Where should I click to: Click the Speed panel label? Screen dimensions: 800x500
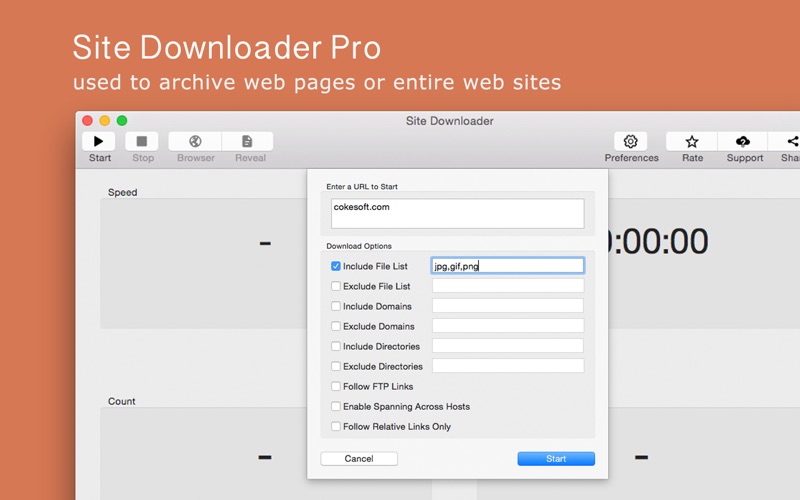click(122, 192)
